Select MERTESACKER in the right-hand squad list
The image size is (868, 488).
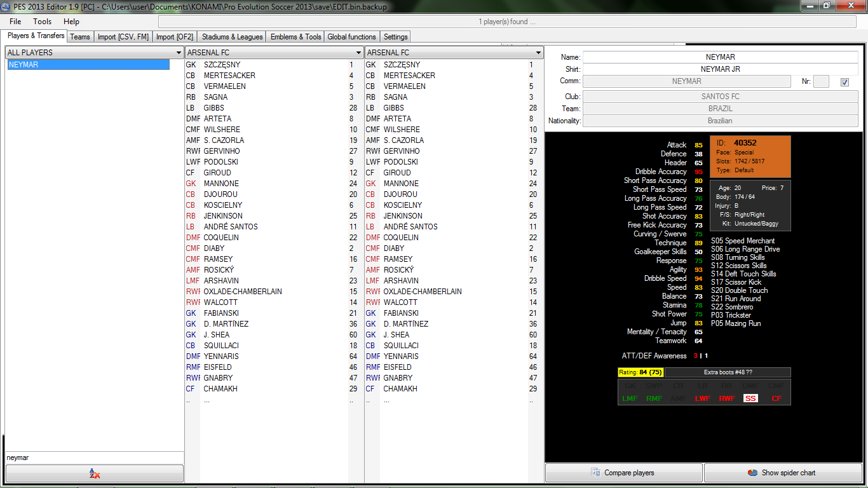tap(454, 76)
